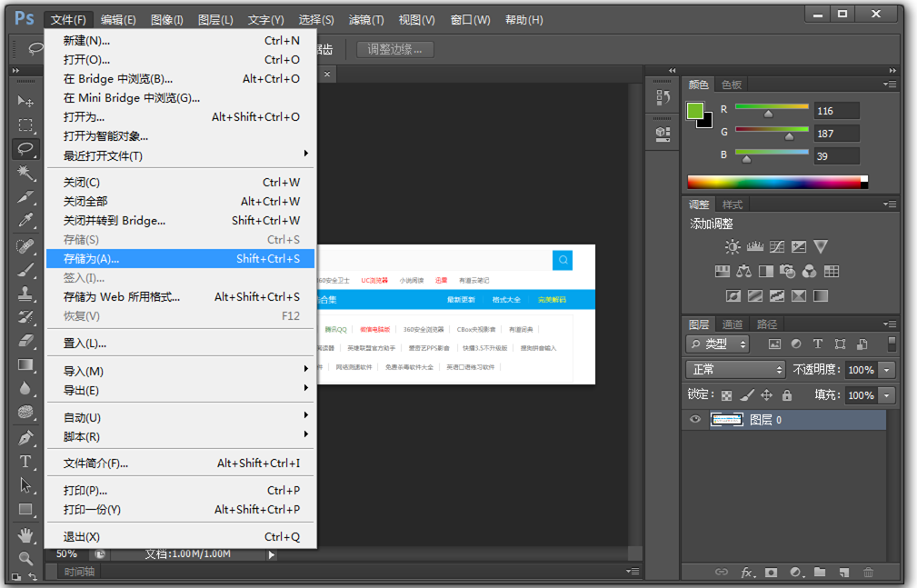Select the Magic Wand tool
This screenshot has width=917, height=588.
[25, 173]
